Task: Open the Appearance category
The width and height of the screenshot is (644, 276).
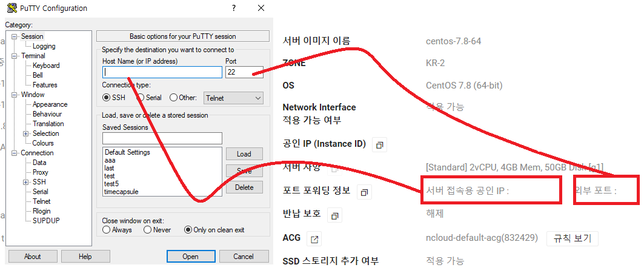Action: (x=50, y=104)
